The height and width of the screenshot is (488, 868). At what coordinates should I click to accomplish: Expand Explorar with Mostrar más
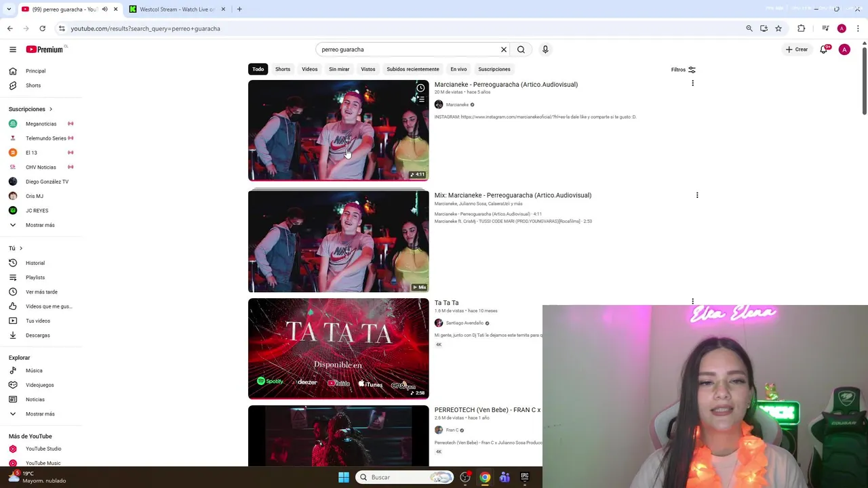[x=41, y=414]
